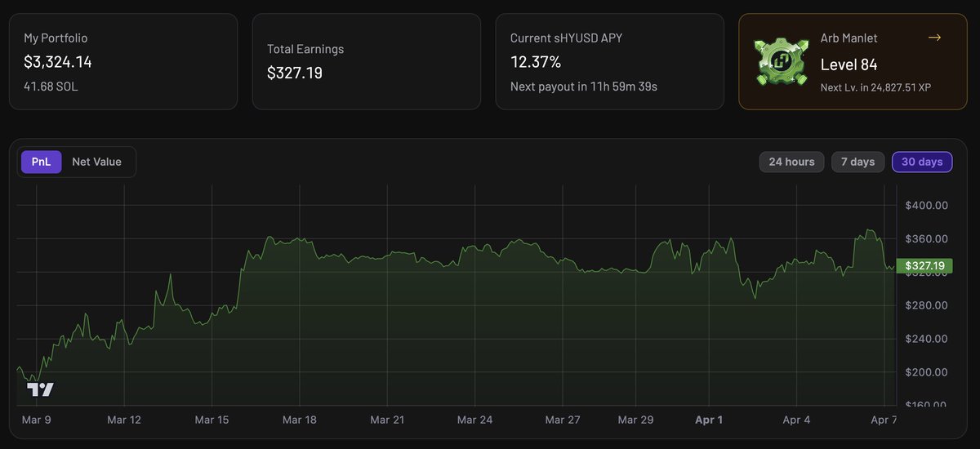Click the Apr 1 date on x-axis

(709, 420)
